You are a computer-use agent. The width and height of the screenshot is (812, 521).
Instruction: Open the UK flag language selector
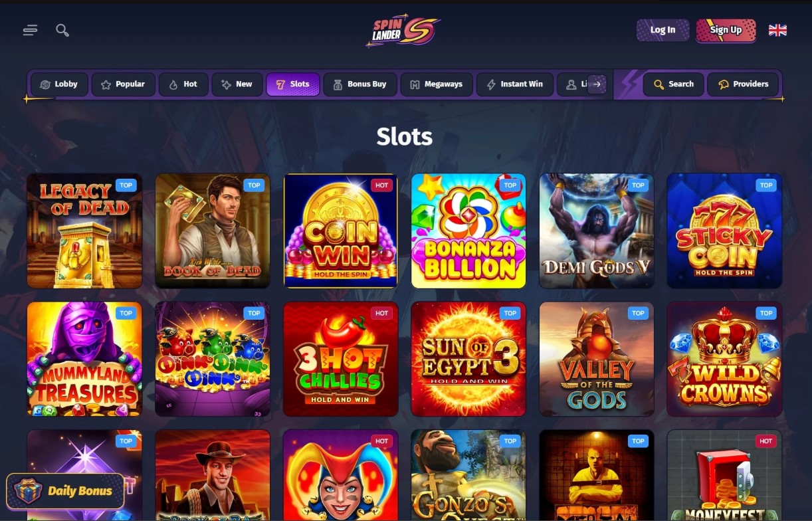(777, 30)
